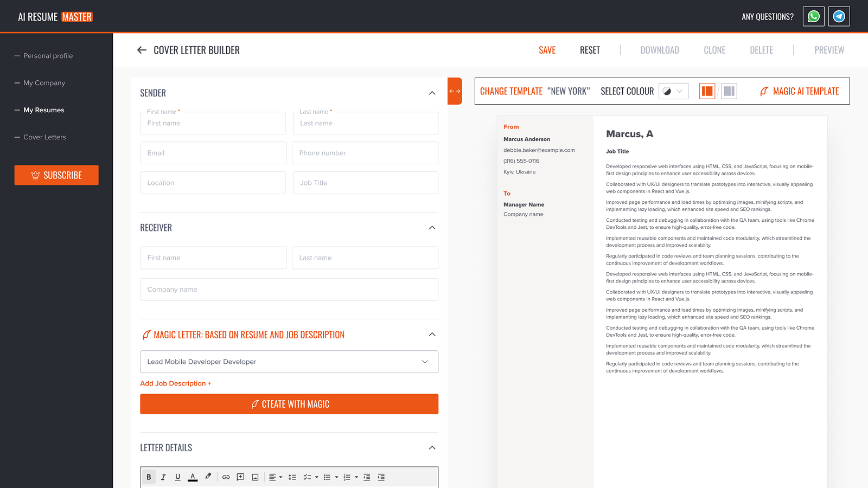Viewport: 868px width, 488px height.
Task: Open Personal profile in sidebar
Action: tap(48, 56)
